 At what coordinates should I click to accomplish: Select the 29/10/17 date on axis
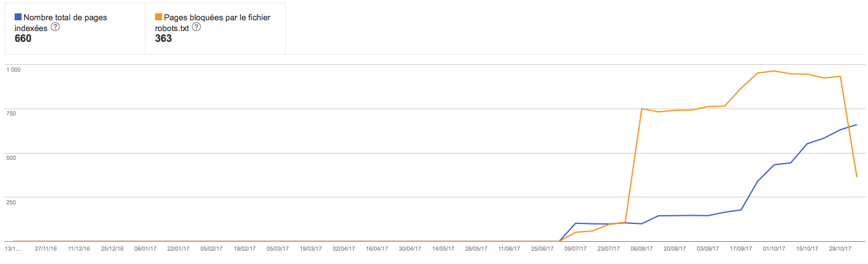pyautogui.click(x=839, y=249)
